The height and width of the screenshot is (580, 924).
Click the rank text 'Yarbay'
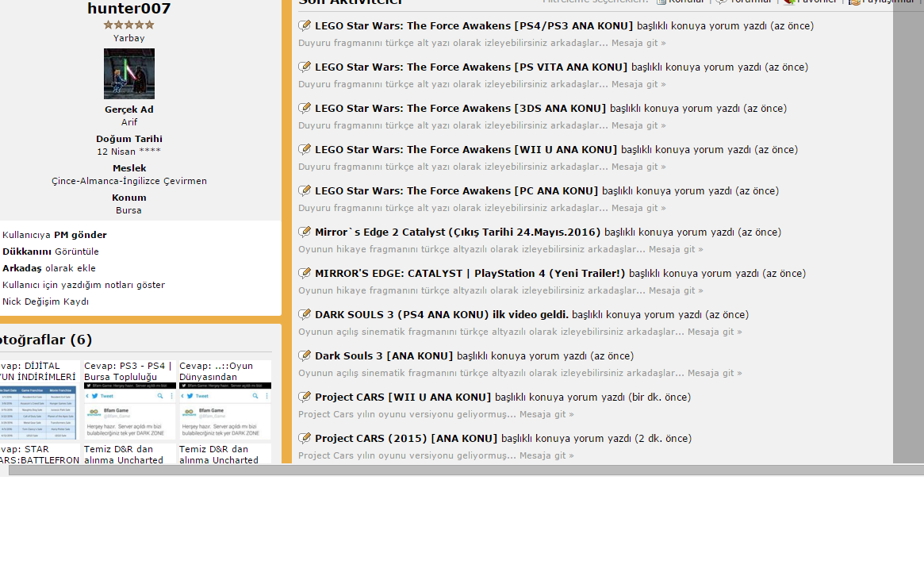[129, 38]
